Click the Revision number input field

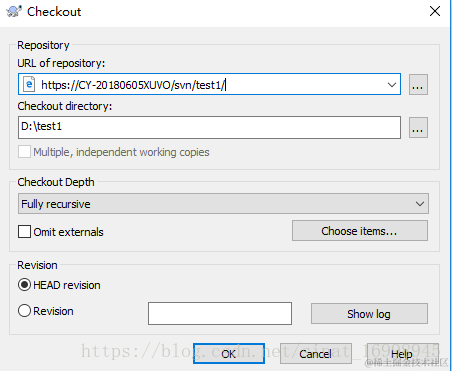pos(220,313)
